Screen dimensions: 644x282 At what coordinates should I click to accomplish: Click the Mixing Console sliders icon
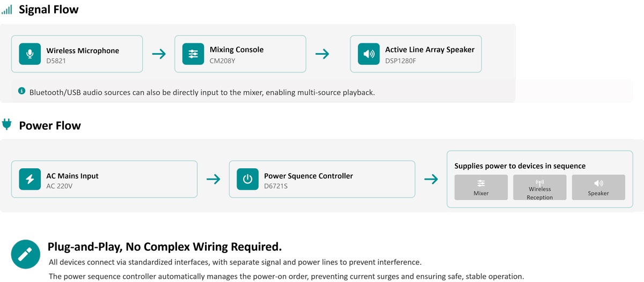(x=193, y=54)
